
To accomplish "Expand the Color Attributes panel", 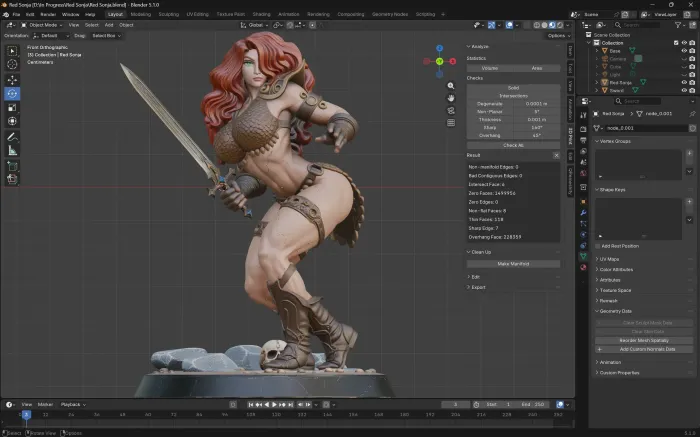I will (616, 270).
